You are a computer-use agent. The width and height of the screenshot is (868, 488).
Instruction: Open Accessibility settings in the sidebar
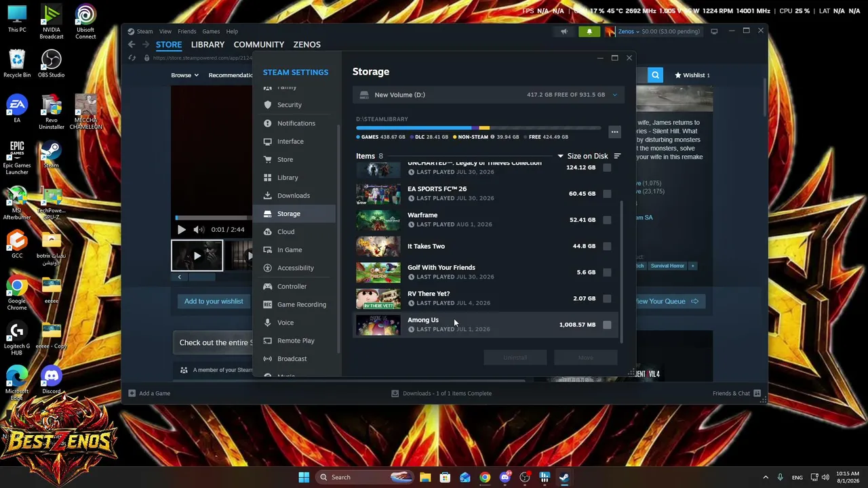[x=294, y=268]
